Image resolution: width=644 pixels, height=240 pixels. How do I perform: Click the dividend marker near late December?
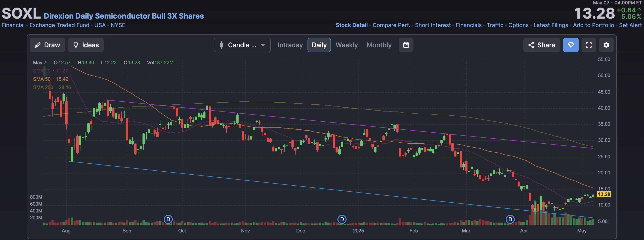pyautogui.click(x=342, y=219)
